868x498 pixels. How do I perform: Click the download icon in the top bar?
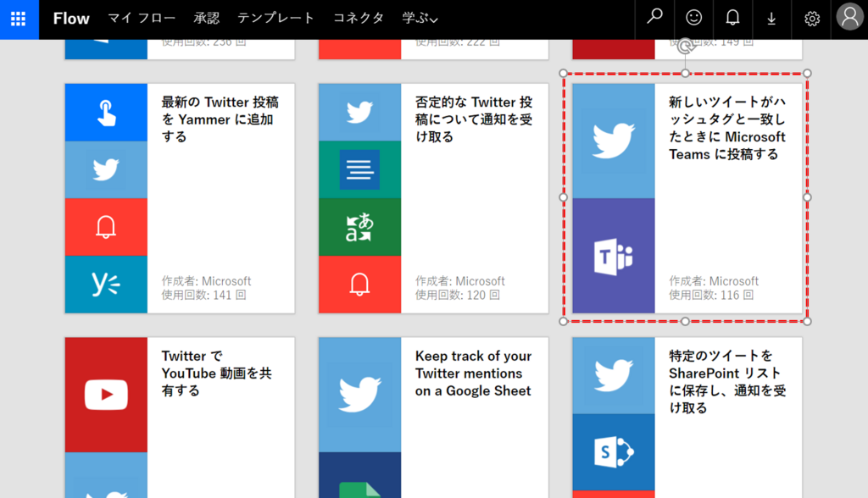coord(771,17)
